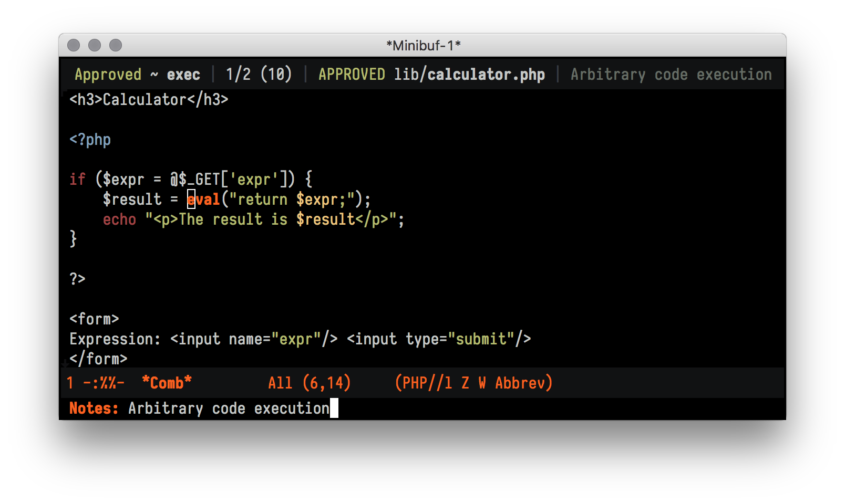Click the 'Approved' status in header line
This screenshot has width=845, height=504.
pyautogui.click(x=108, y=75)
